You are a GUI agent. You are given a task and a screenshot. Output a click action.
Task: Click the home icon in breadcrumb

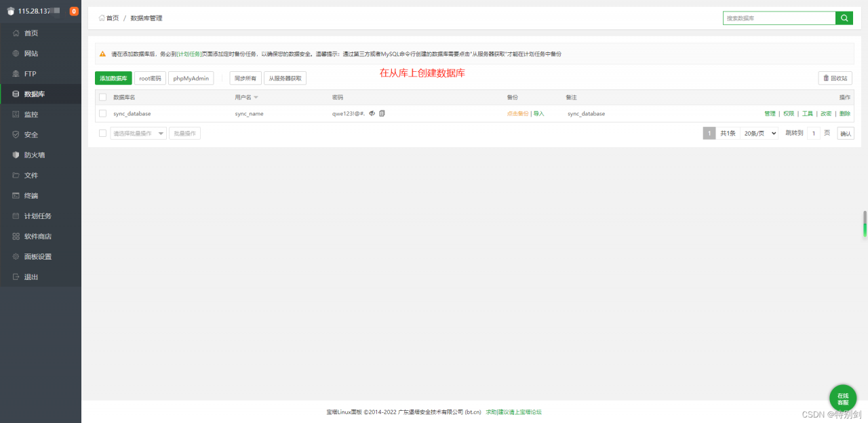(x=102, y=18)
